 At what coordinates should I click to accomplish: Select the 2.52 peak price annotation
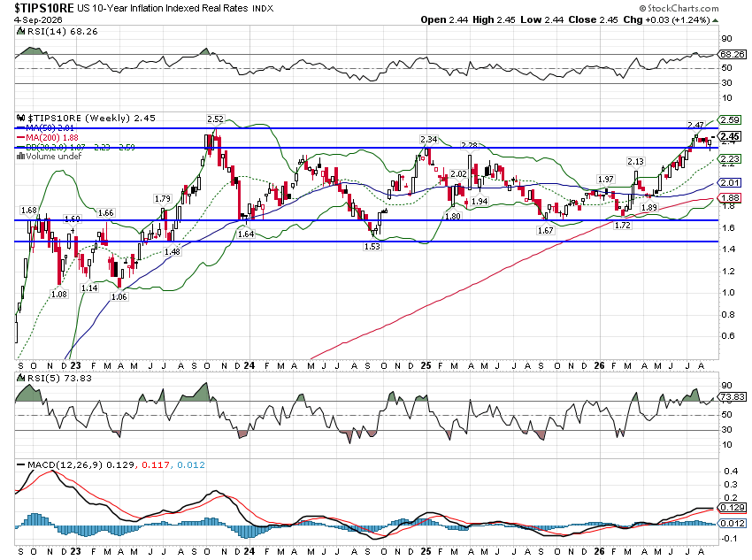215,119
